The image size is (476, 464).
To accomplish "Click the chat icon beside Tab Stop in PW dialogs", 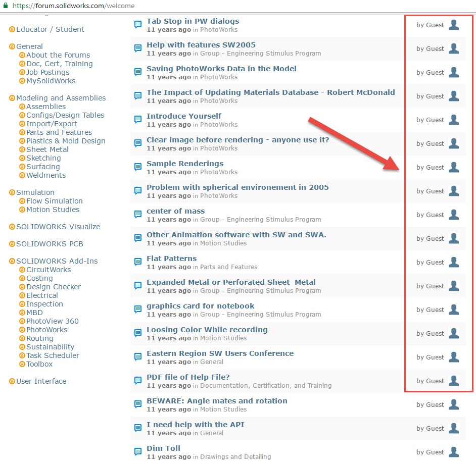I will coord(138,25).
